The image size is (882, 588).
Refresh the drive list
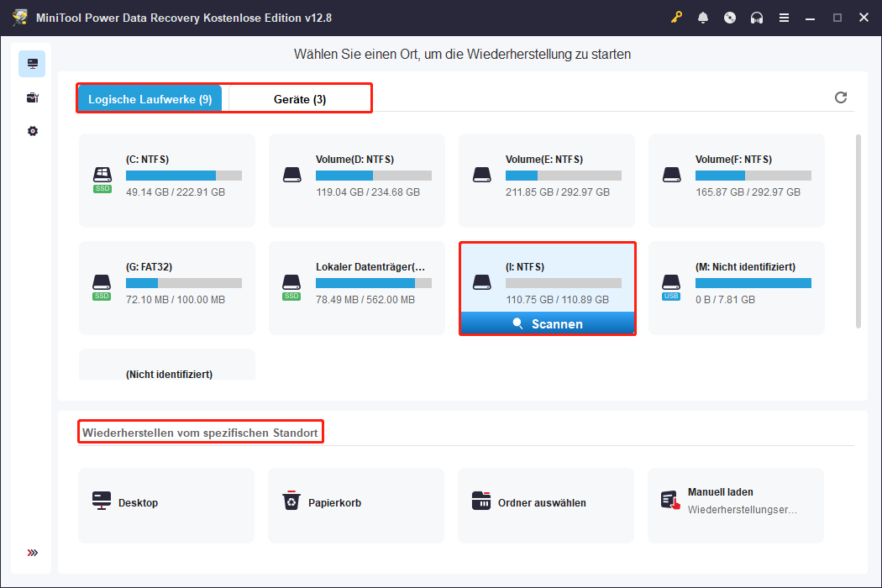[x=840, y=97]
